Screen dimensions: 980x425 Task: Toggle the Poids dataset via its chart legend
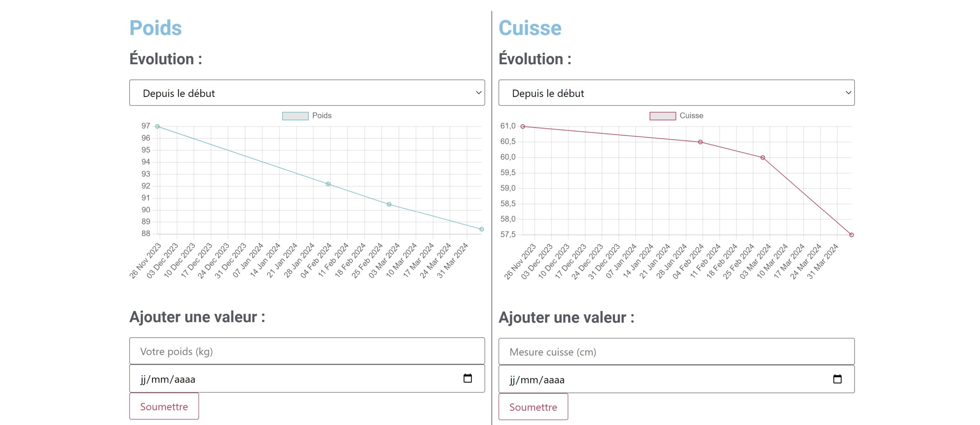322,115
